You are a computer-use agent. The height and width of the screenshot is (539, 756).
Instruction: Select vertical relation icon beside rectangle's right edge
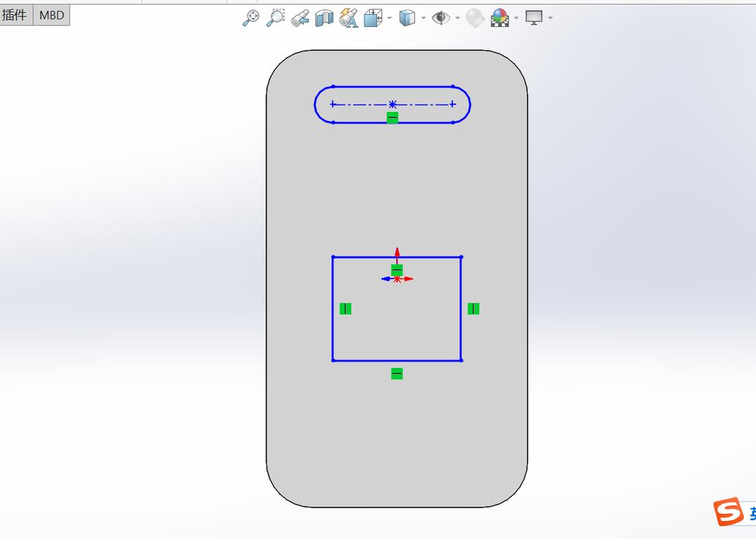pos(474,309)
